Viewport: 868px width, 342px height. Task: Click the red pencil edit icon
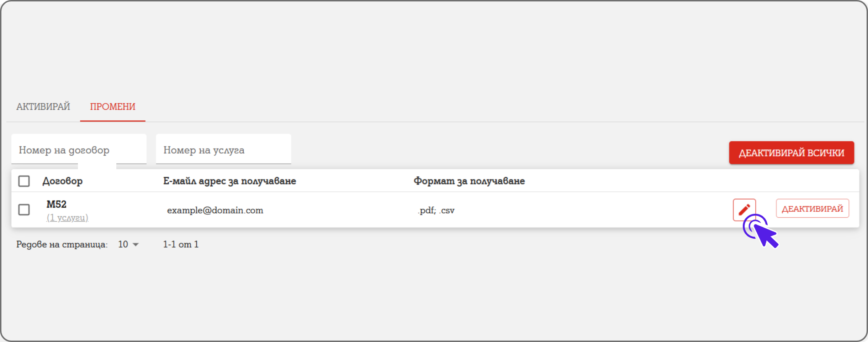[744, 209]
